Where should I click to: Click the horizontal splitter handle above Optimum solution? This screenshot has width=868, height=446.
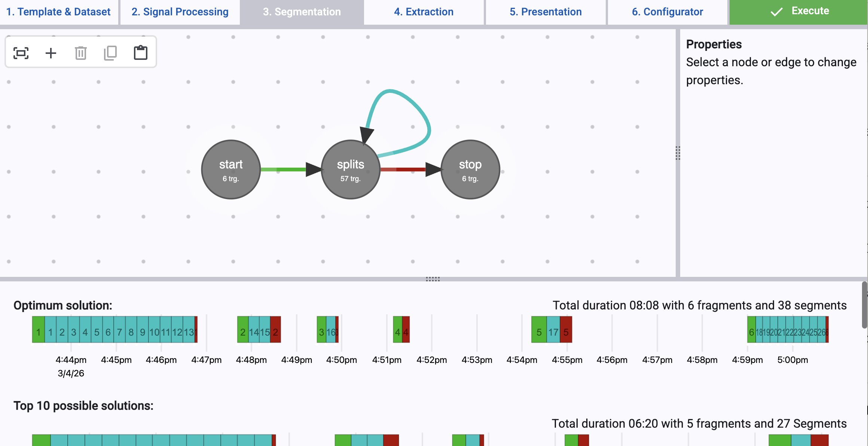(433, 279)
